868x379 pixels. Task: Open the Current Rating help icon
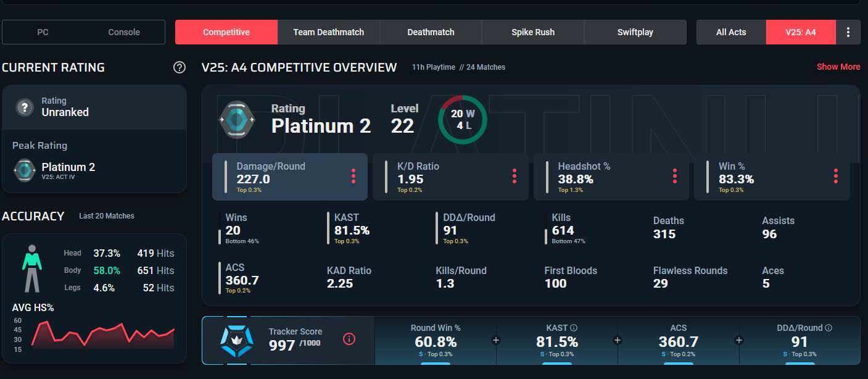tap(179, 68)
